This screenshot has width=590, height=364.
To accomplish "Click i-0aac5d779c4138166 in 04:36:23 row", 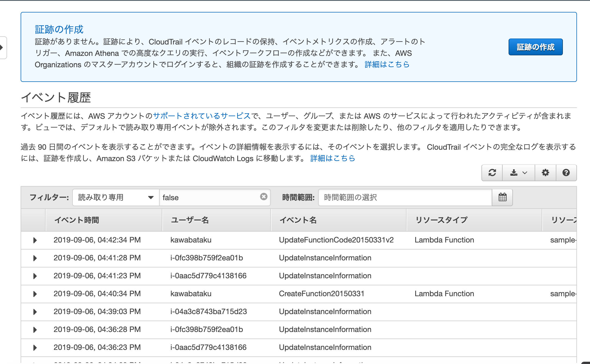I will tap(208, 347).
